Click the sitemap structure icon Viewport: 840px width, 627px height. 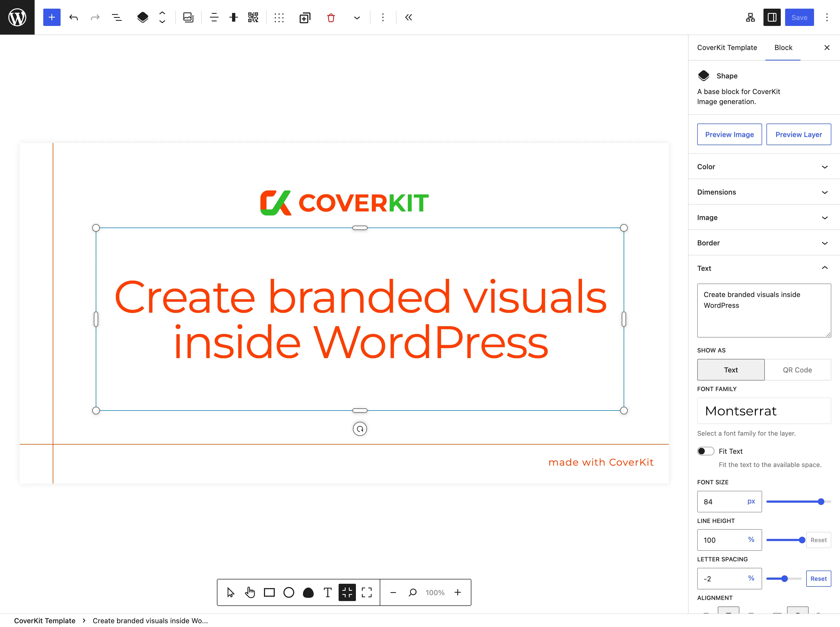[x=750, y=18]
